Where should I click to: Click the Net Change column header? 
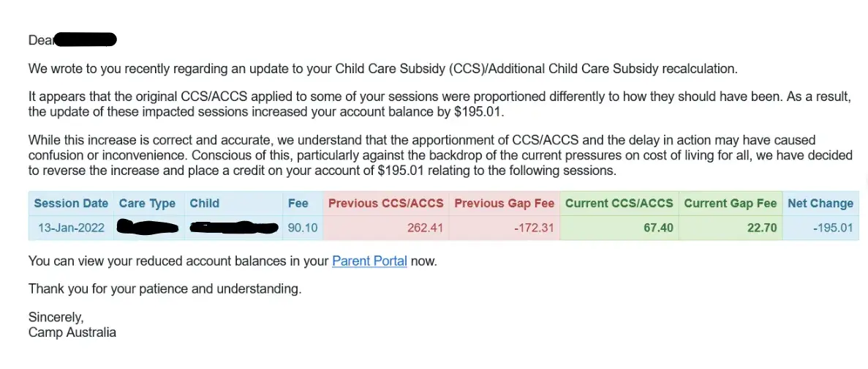point(820,204)
